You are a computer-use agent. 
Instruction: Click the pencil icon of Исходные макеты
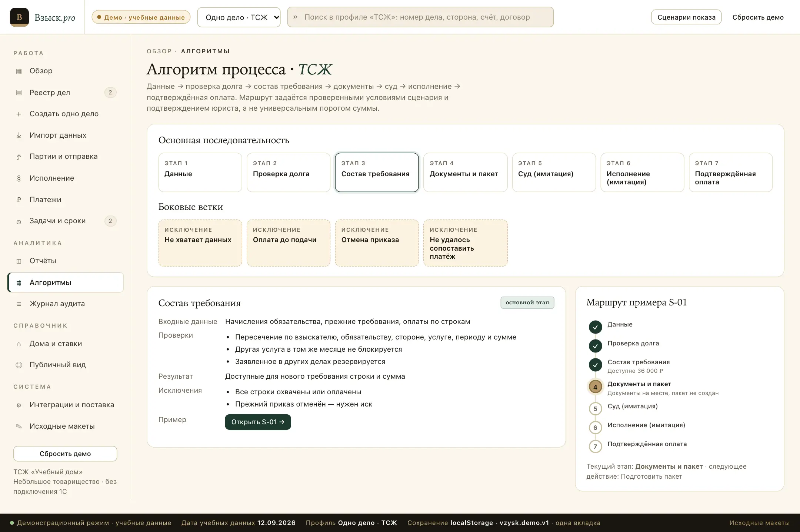(19, 426)
